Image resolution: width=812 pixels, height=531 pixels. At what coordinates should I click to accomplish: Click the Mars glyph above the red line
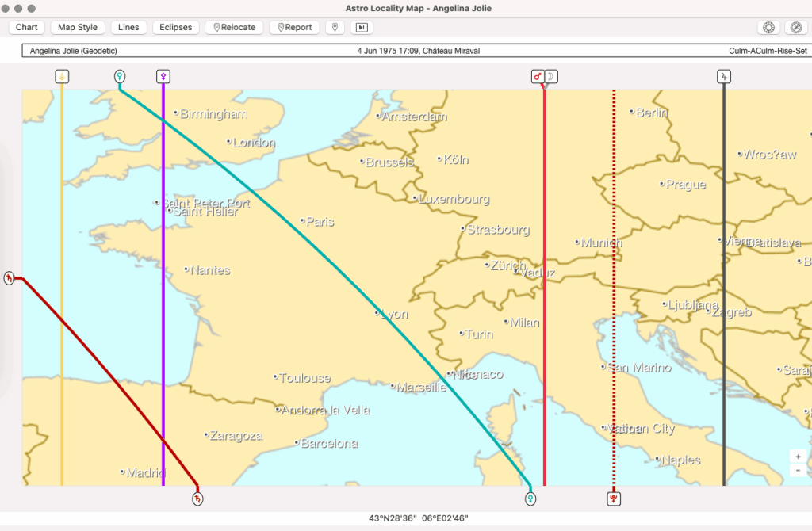tap(538, 76)
